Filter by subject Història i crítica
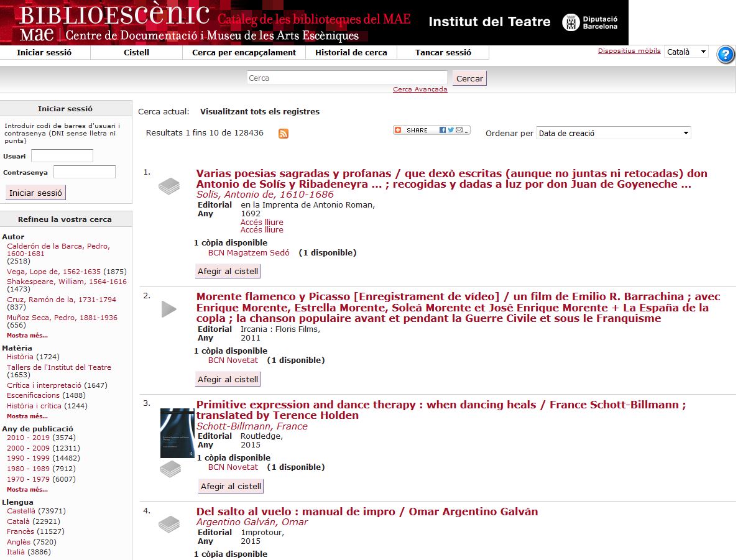 click(34, 406)
